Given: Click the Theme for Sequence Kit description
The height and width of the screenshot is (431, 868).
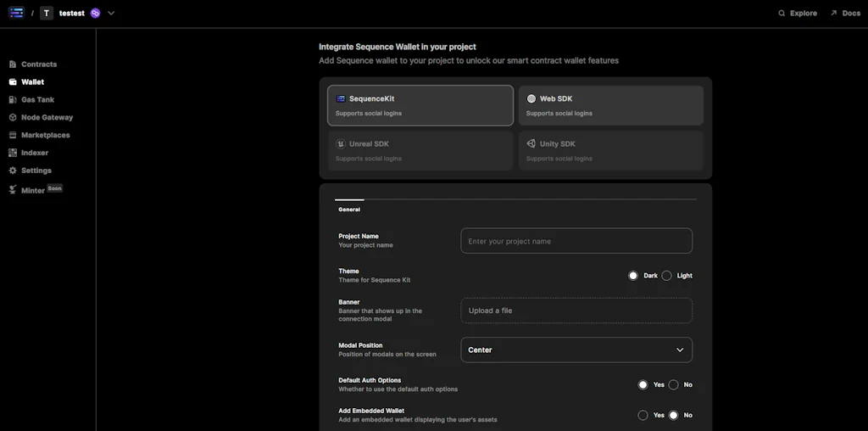Looking at the screenshot, I should (x=374, y=280).
